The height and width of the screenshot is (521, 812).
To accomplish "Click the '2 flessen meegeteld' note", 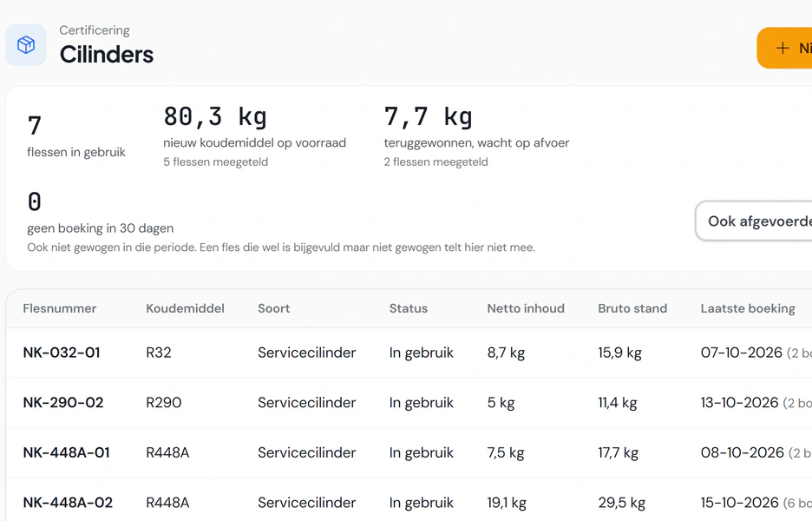I will point(435,162).
